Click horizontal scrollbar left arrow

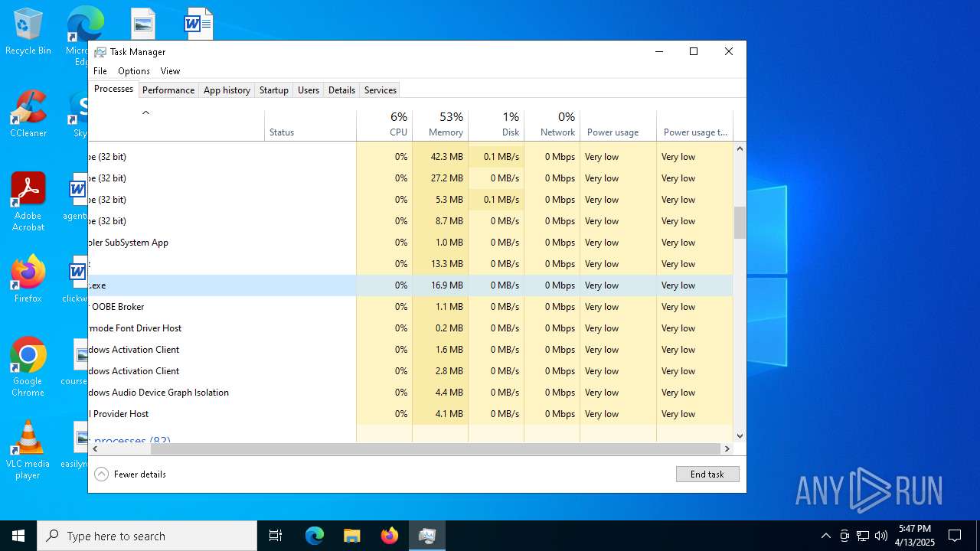(x=95, y=449)
